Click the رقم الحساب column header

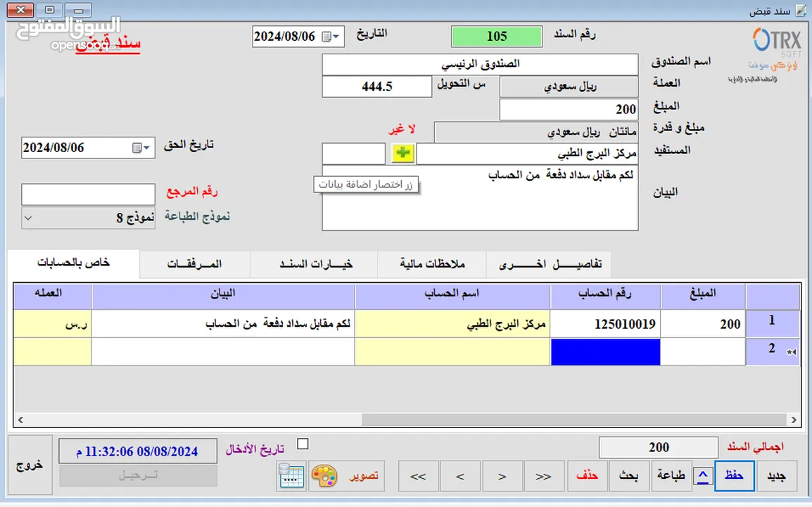(605, 296)
